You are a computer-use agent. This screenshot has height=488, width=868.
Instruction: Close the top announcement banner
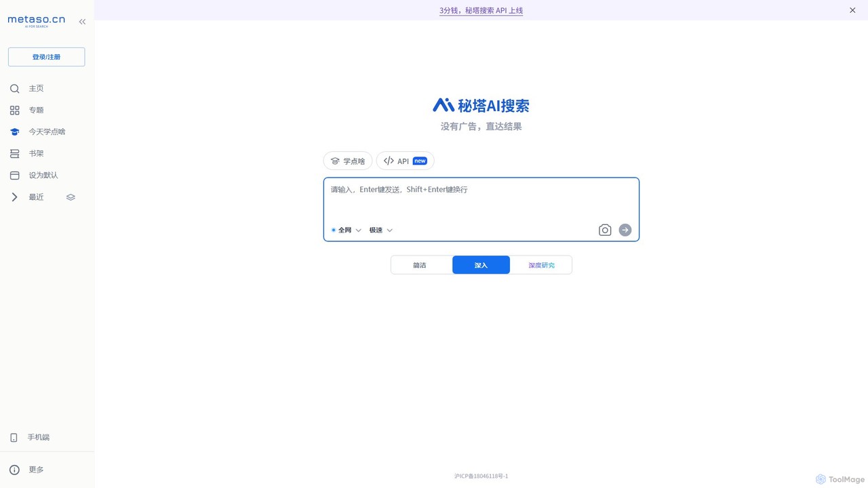(852, 10)
